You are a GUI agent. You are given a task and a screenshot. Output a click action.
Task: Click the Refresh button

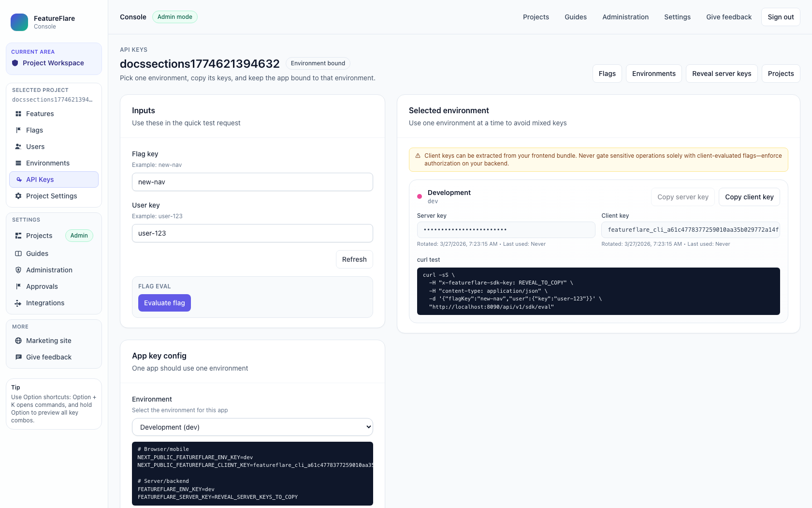pos(354,259)
